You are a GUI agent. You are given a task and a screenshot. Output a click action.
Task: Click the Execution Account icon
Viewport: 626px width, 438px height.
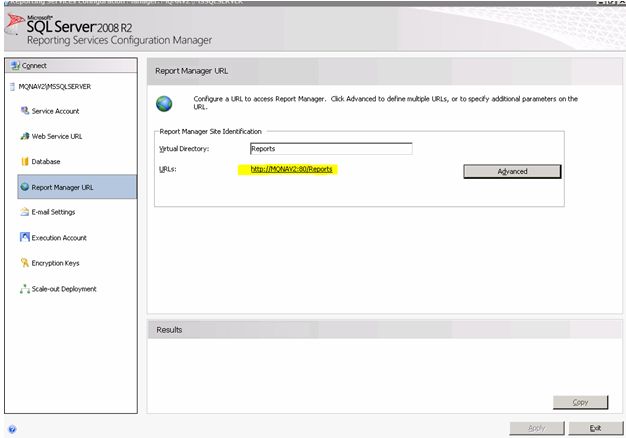[25, 237]
